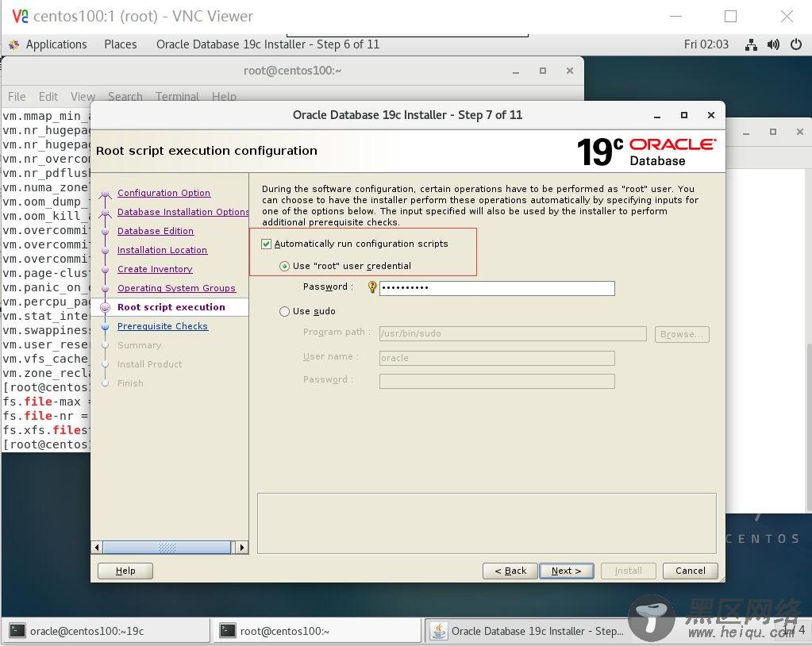Click the VNC Viewer logo icon
The image size is (812, 646).
tap(20, 16)
